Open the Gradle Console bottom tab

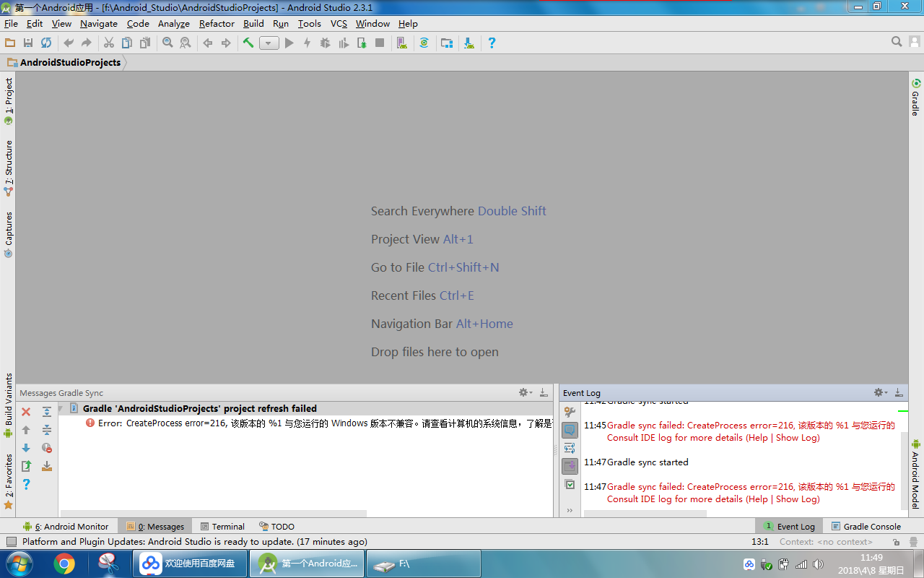click(x=866, y=527)
